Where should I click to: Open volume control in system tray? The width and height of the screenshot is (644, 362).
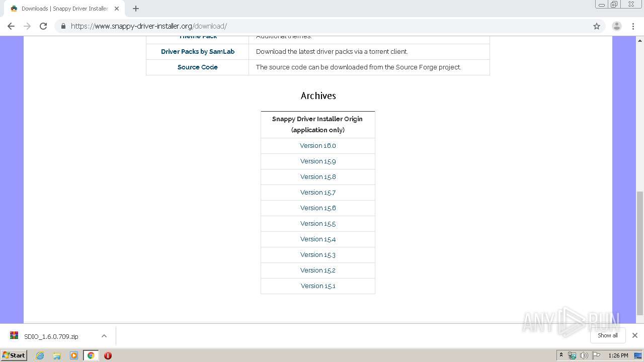pos(584,355)
